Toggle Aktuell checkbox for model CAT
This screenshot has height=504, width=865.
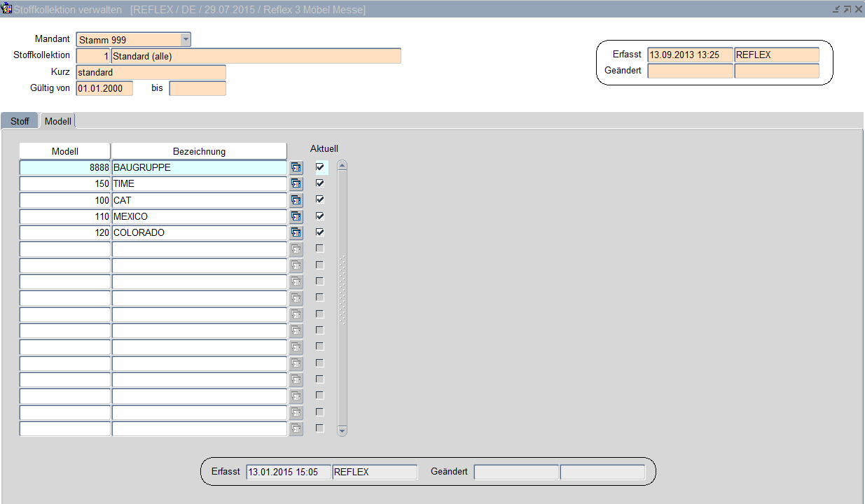(x=320, y=199)
